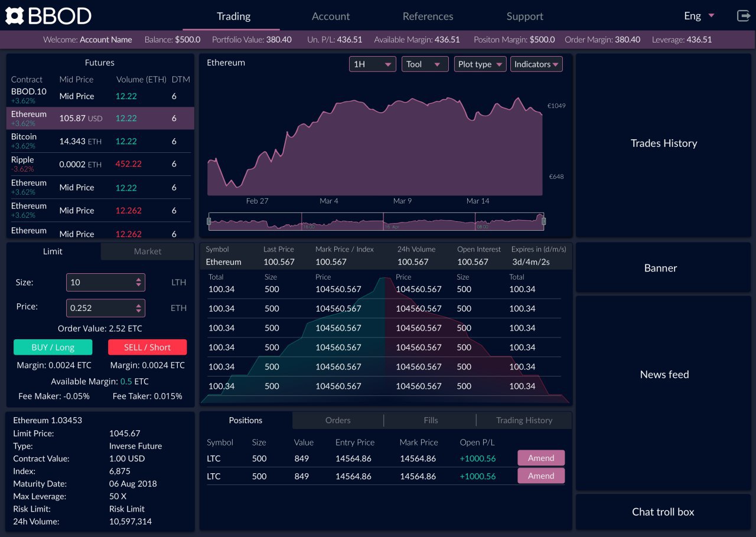Click the Fee Taker 0.015% text
The width and height of the screenshot is (756, 537).
click(x=148, y=396)
